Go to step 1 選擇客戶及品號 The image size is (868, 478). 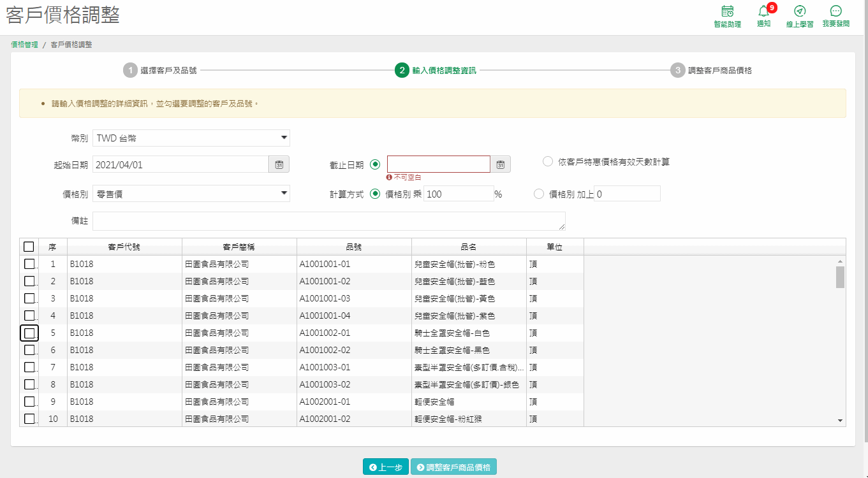tap(160, 70)
